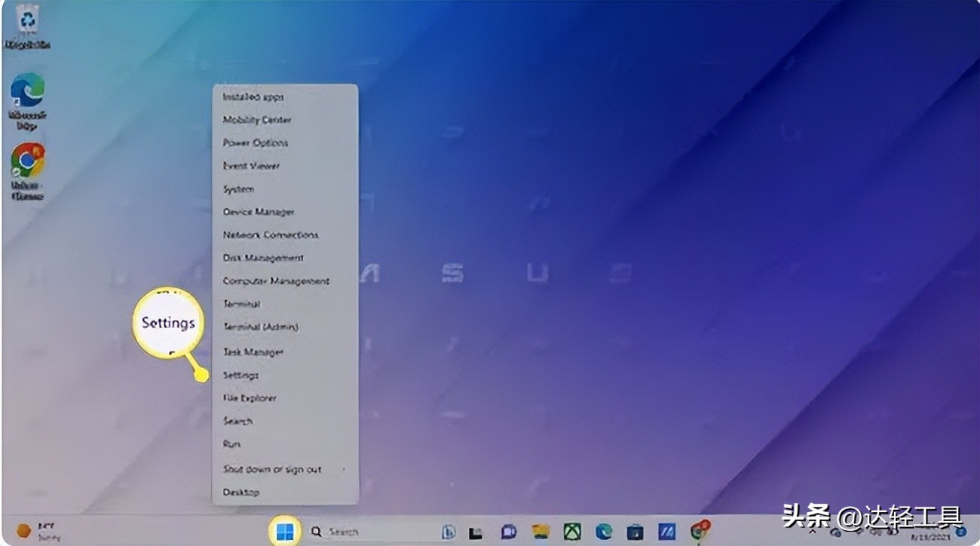This screenshot has height=546, width=980.
Task: Open Event Viewer from the menu
Action: click(x=250, y=166)
